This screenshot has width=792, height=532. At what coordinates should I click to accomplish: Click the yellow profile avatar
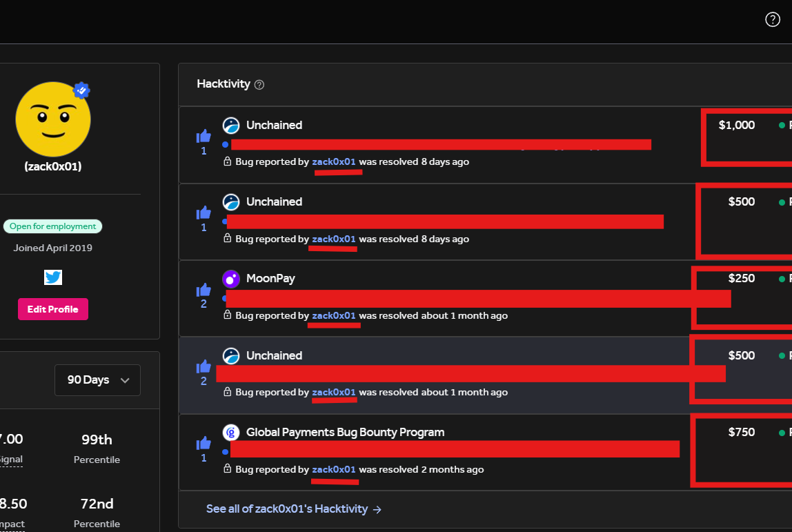pos(53,120)
